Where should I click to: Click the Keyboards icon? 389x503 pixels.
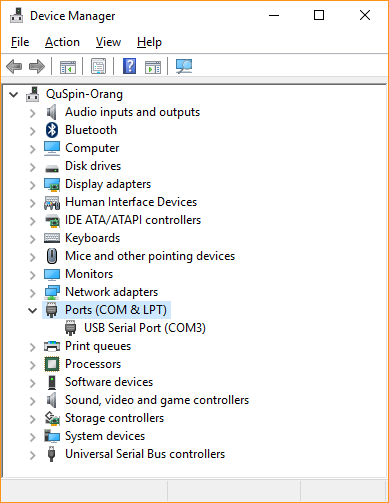(52, 238)
